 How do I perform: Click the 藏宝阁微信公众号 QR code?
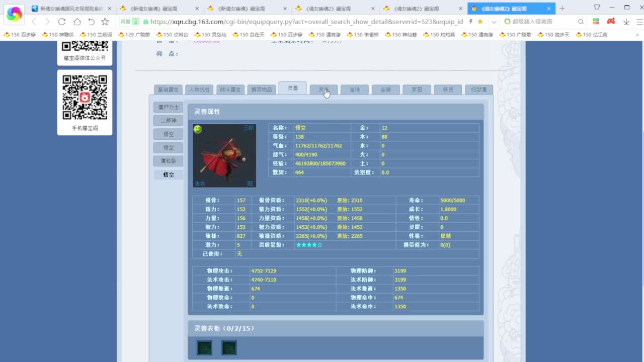[x=85, y=46]
